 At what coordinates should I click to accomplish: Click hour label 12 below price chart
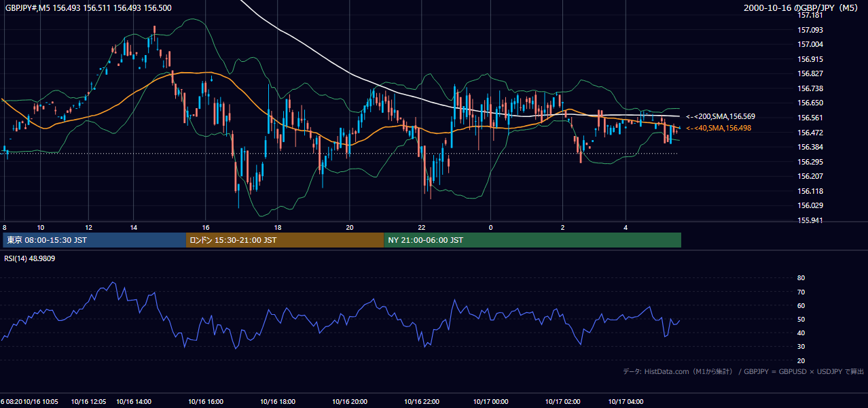coord(88,227)
